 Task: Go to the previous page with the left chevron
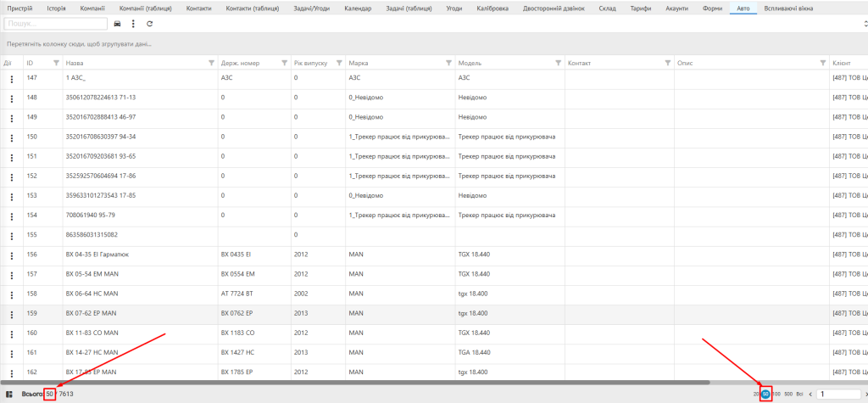(x=810, y=395)
